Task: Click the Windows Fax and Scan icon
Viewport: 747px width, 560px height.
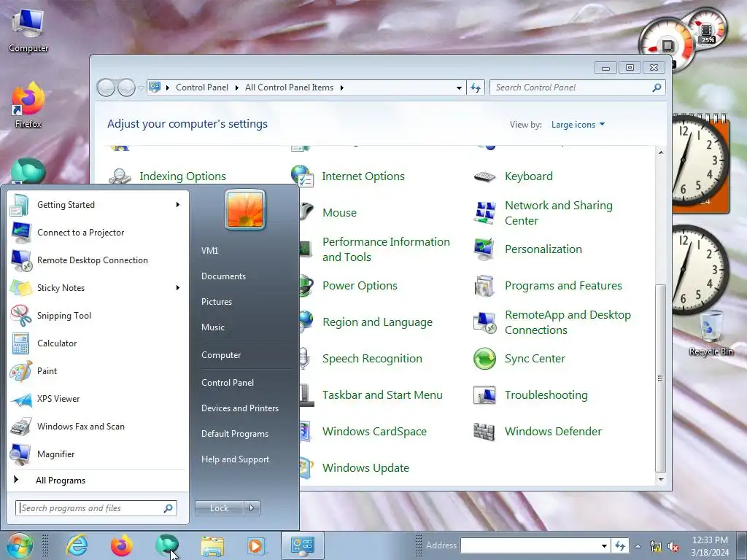Action: [20, 426]
